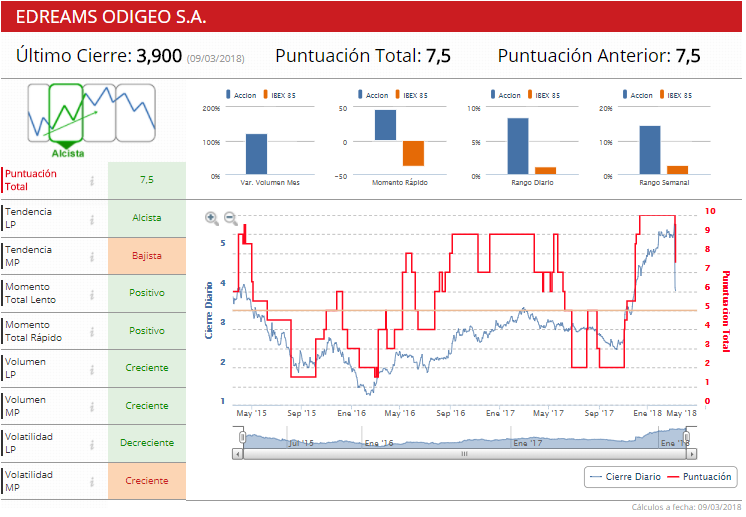Toggle IBEX 35 legend in Rango Diario chart
Screen dimensions: 746x517
(x=544, y=95)
